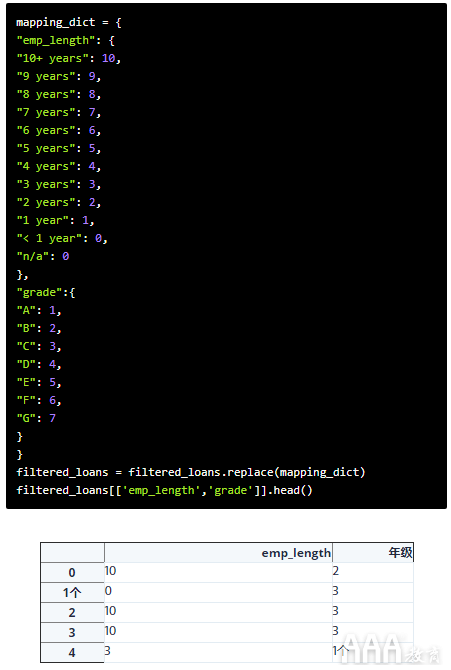Select row index 4 in the table
This screenshot has height=670, width=451.
[72, 652]
